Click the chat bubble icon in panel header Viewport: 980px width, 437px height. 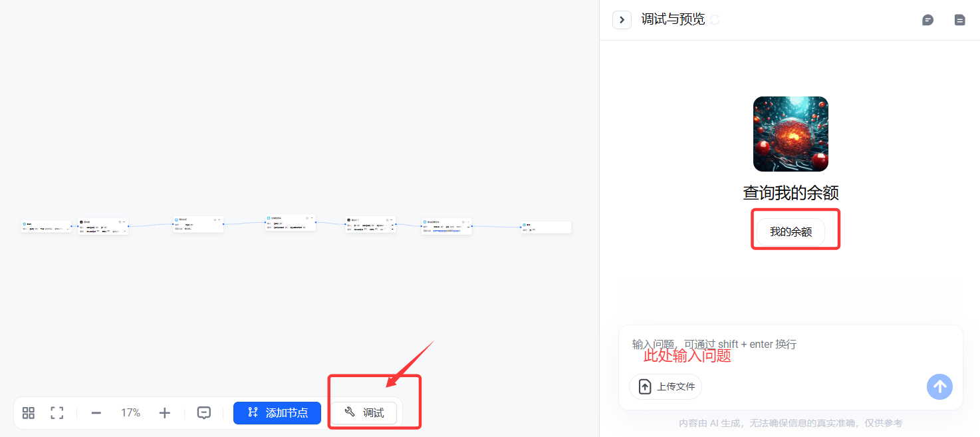(927, 20)
